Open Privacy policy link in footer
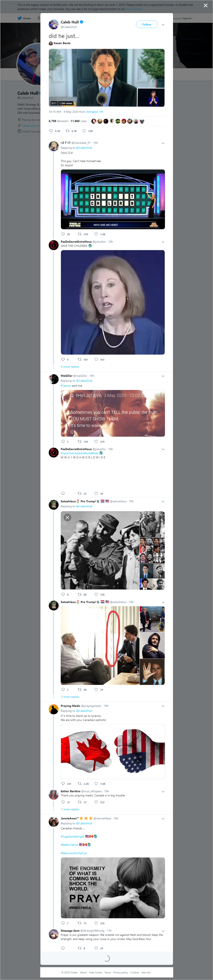The height and width of the screenshot is (980, 213). coord(121,972)
